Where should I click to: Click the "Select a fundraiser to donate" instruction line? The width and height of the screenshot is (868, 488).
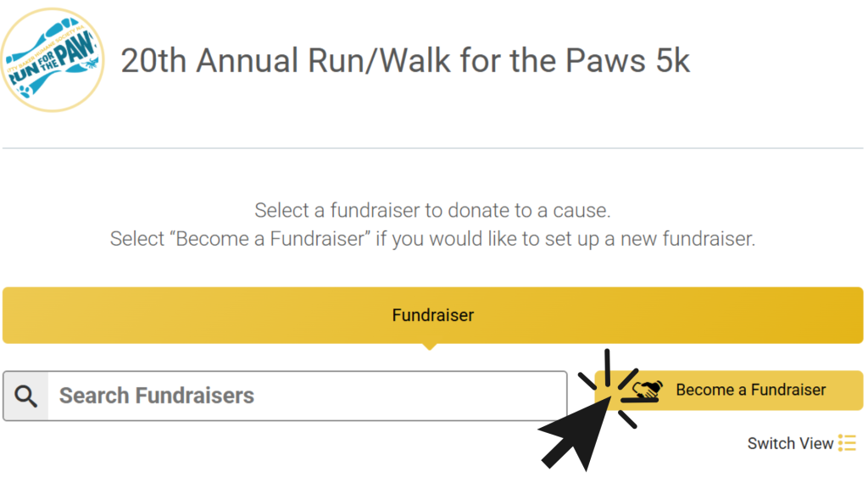coord(432,210)
